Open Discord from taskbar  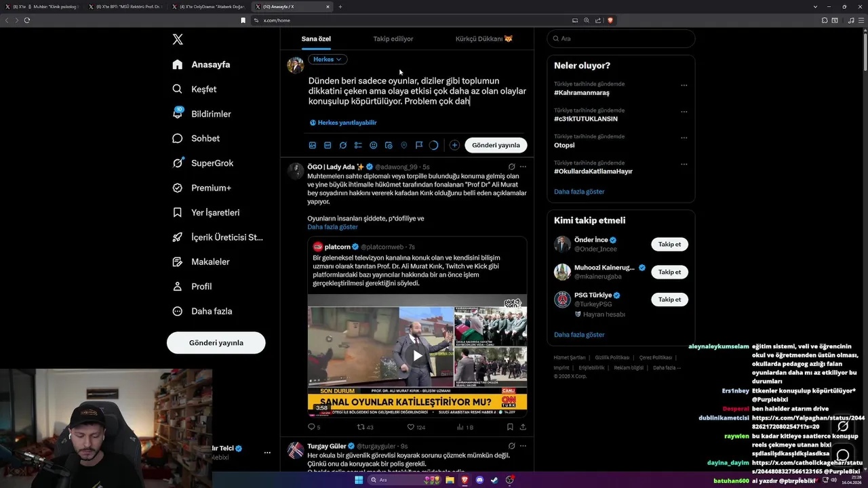[x=479, y=480]
